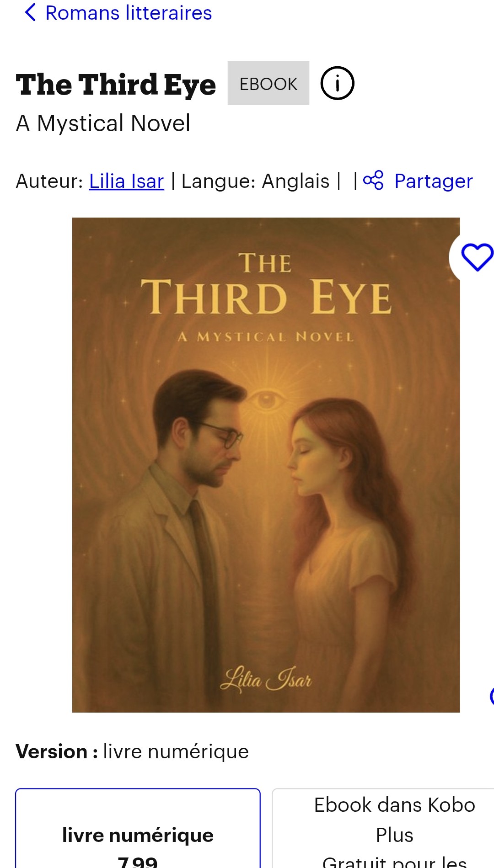Select the EBOOK format badge

[x=268, y=83]
